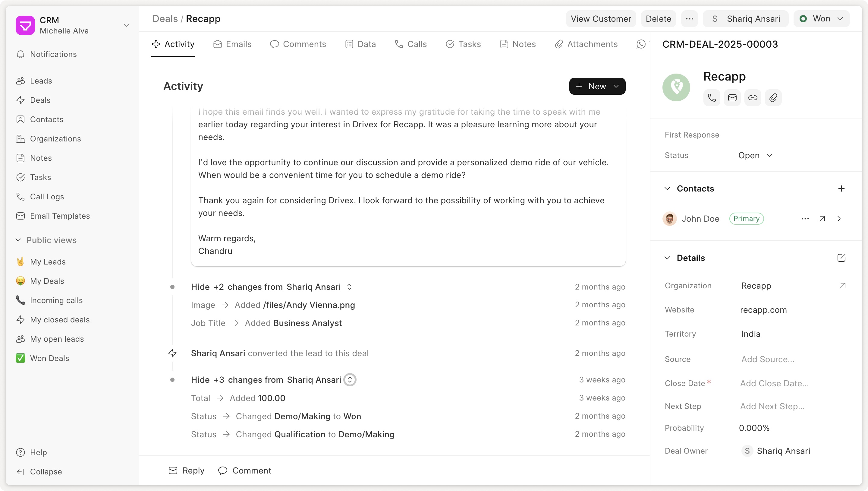Click Comment at the bottom
This screenshot has height=491, width=868.
[244, 470]
